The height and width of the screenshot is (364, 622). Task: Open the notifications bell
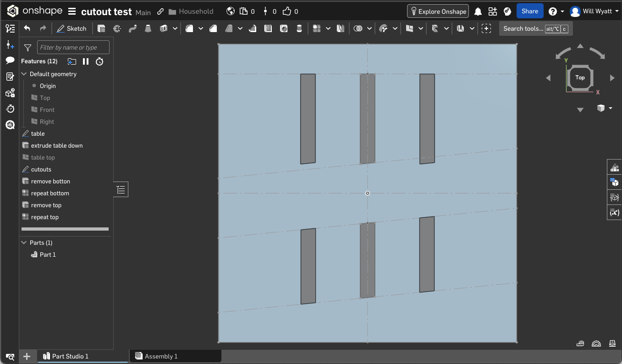click(x=478, y=11)
